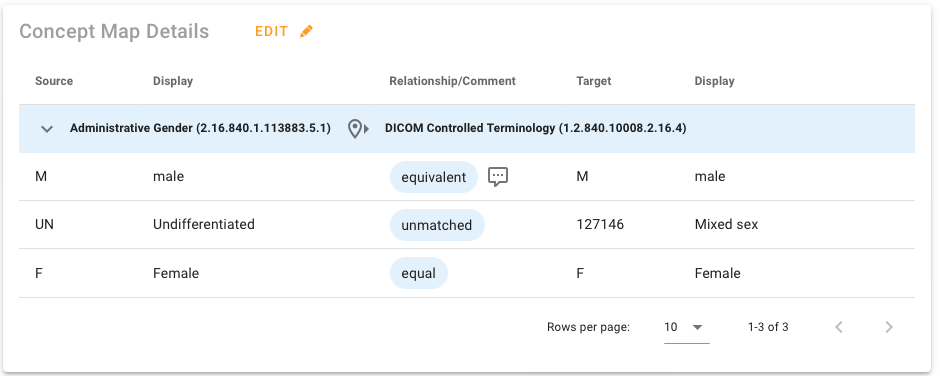Click target code 127146
The image size is (940, 376).
600,224
